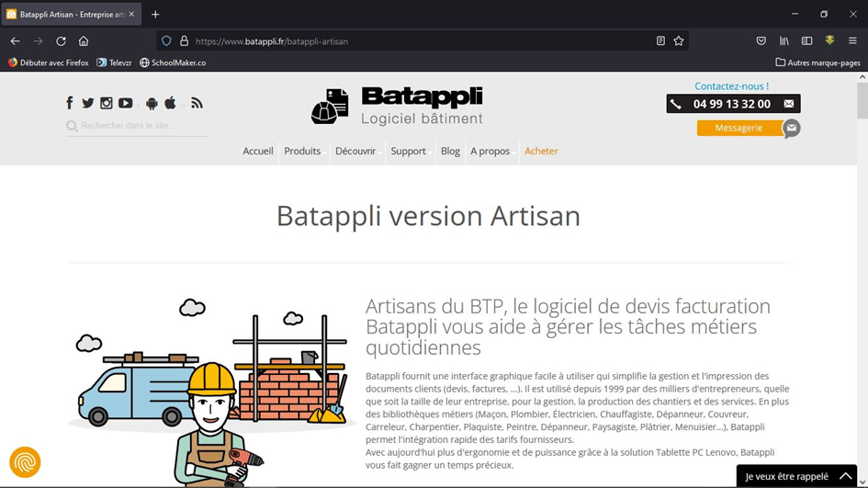Go back with the browser back arrow
Viewport: 868px width, 488px height.
pyautogui.click(x=15, y=41)
